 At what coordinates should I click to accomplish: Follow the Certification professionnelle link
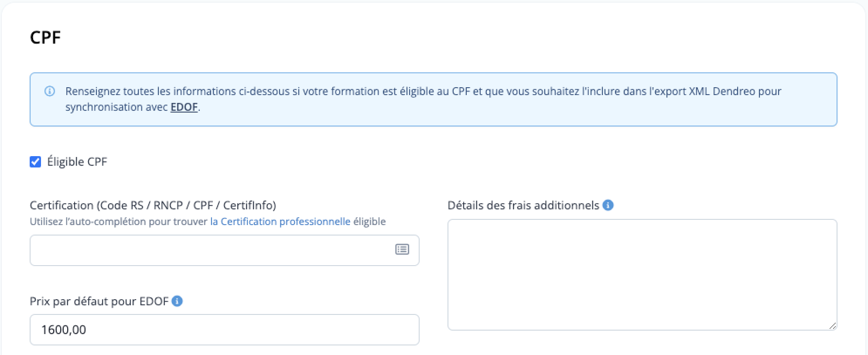[x=280, y=222]
